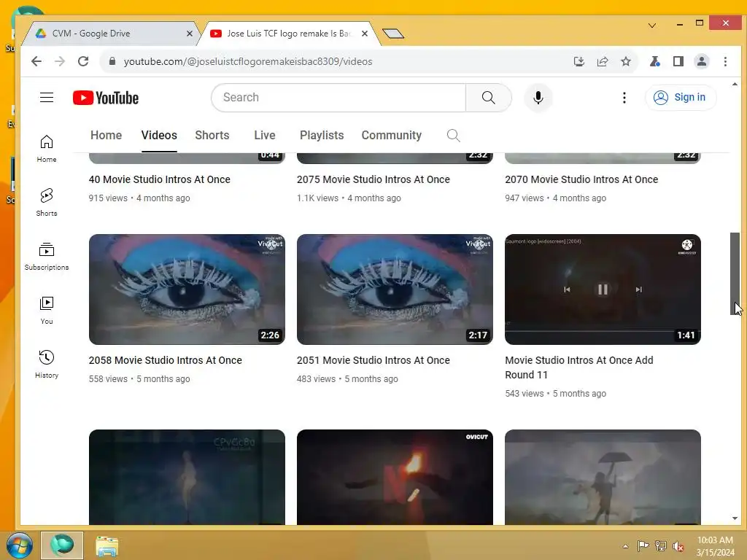Open History in the sidebar
This screenshot has height=560, width=747.
tap(47, 365)
